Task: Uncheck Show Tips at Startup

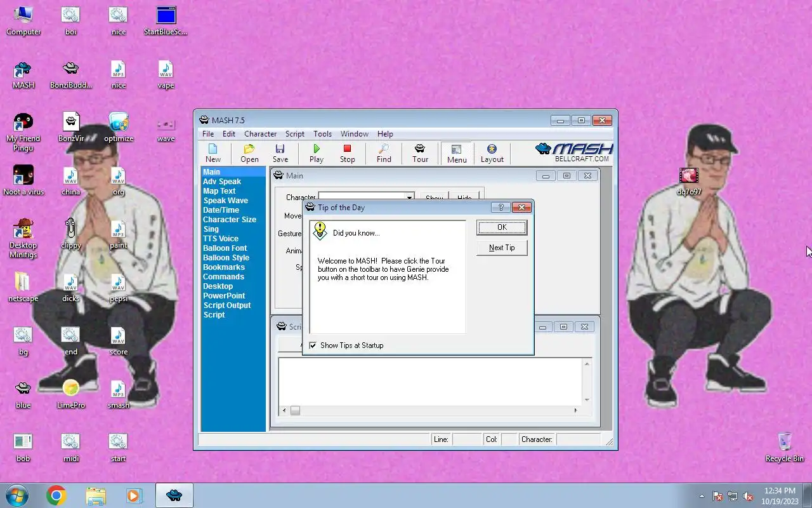Action: click(313, 345)
